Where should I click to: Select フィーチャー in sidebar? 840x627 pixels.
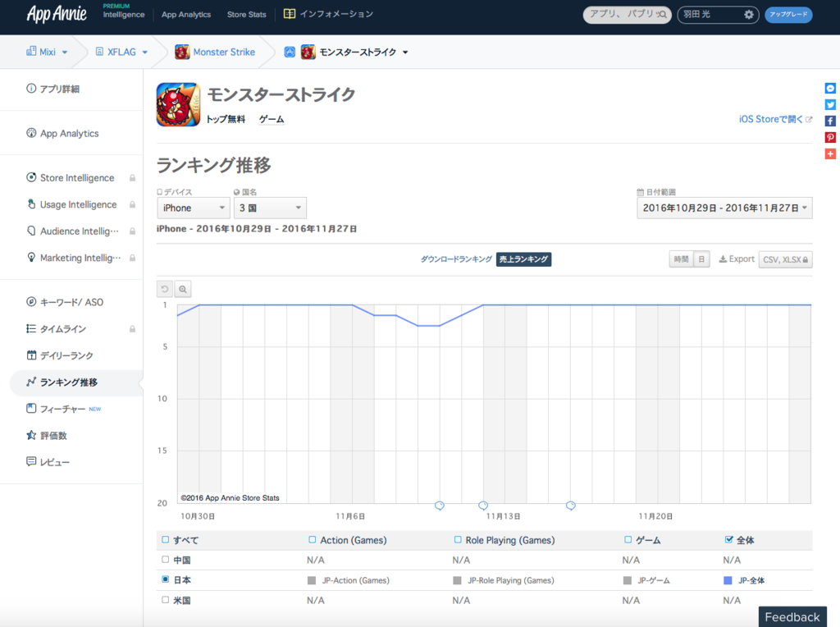point(62,409)
